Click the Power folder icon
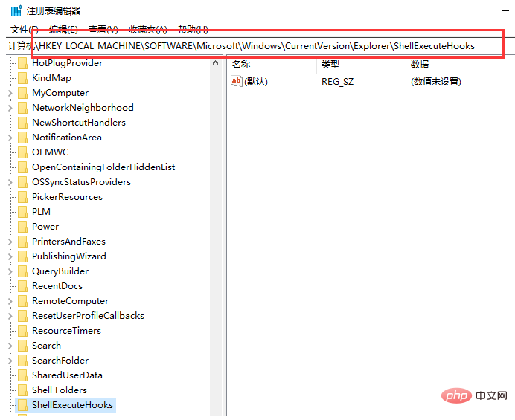This screenshot has height=420, width=515. point(22,227)
